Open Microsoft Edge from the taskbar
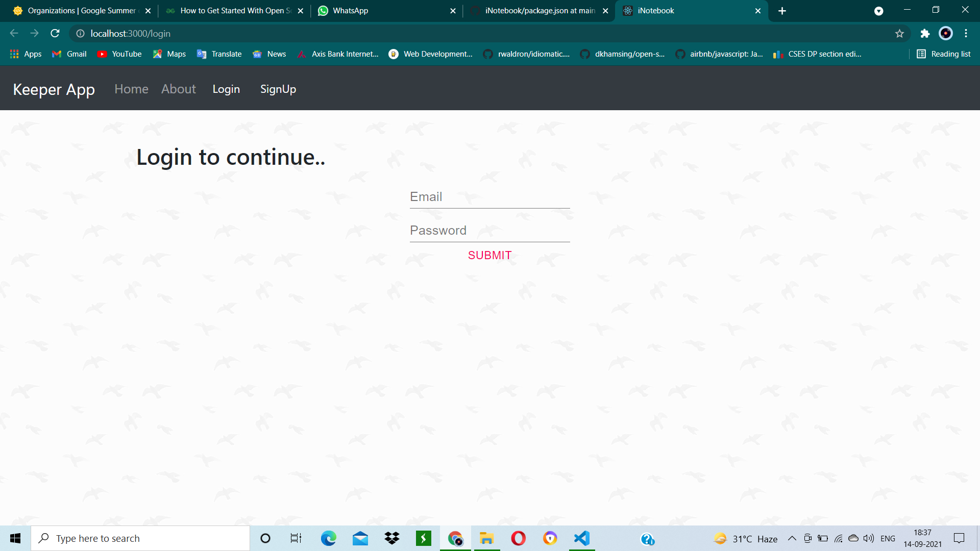The width and height of the screenshot is (980, 551). click(x=329, y=538)
